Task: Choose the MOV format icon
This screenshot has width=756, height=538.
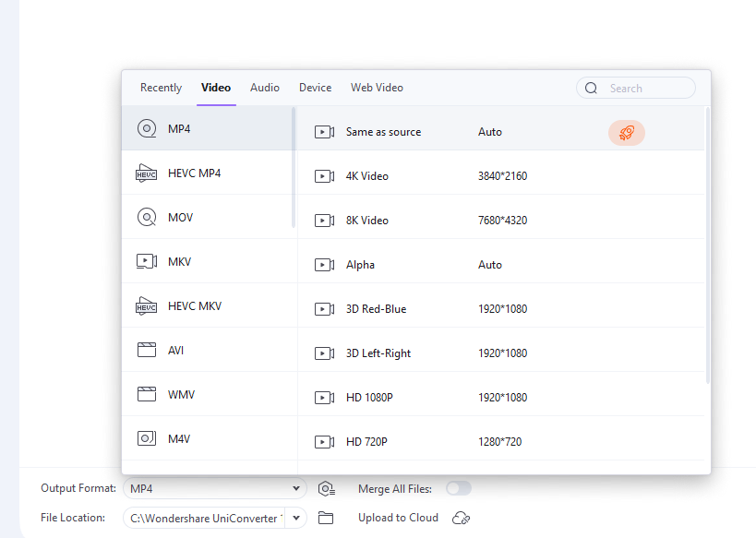Action: coord(147,218)
